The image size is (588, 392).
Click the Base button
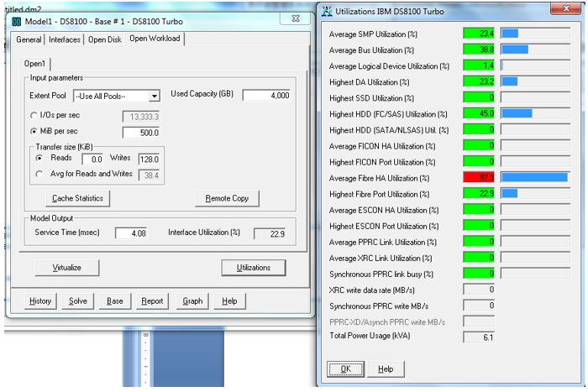115,301
